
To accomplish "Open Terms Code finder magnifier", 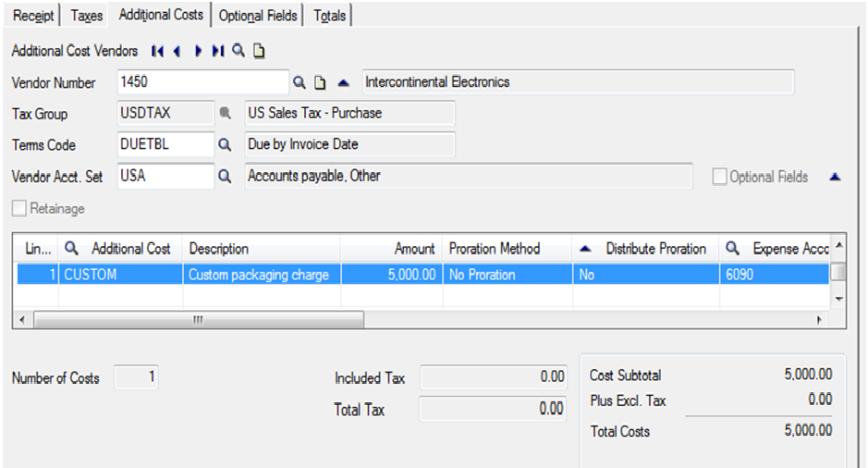I will (x=224, y=145).
